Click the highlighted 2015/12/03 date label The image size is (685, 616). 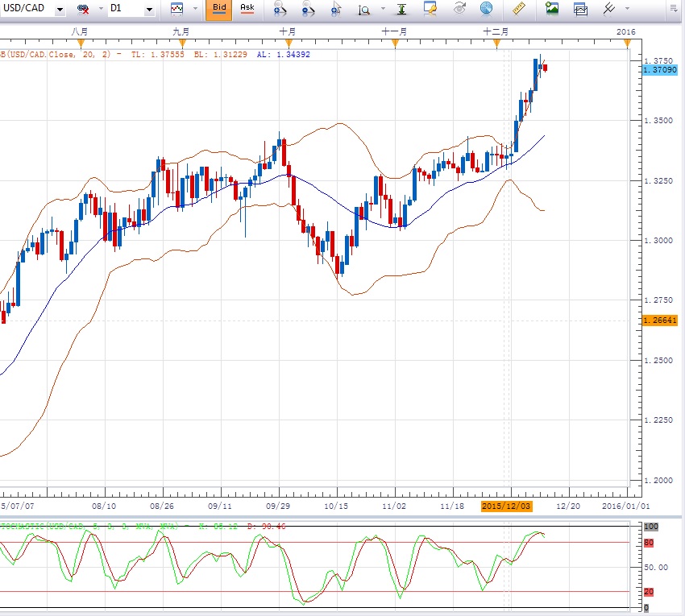(505, 506)
